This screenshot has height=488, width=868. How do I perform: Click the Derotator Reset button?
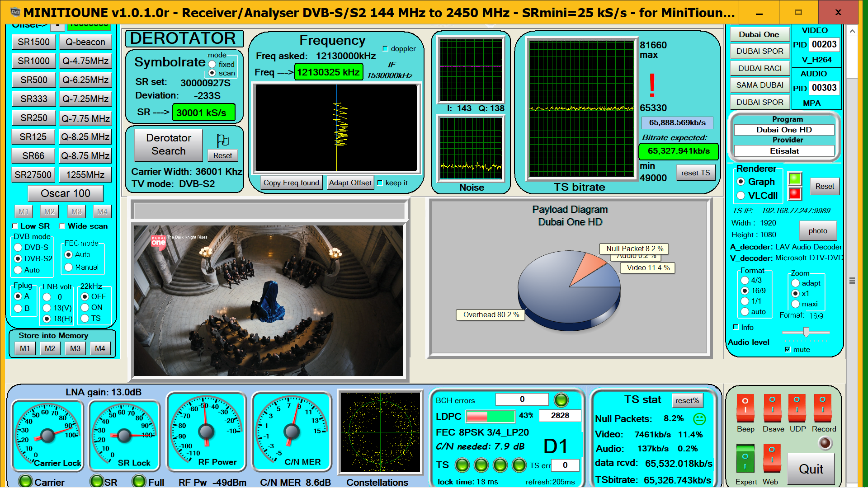point(222,155)
